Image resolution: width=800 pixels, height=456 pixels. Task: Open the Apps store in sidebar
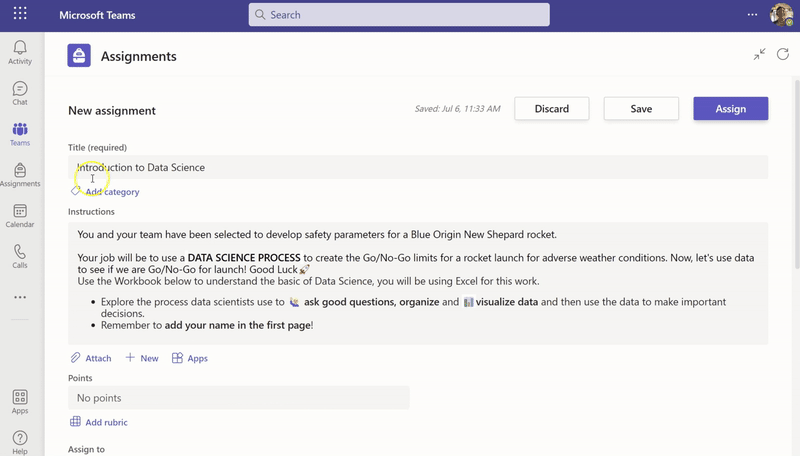pyautogui.click(x=20, y=402)
